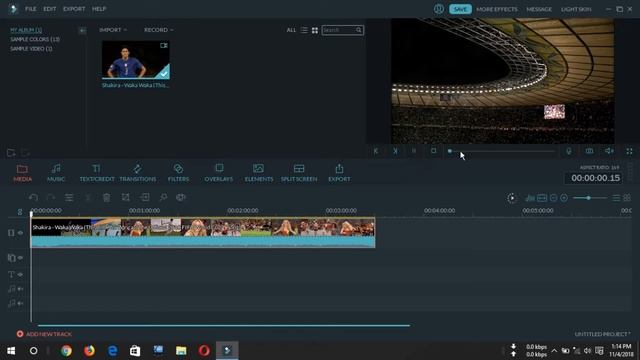The width and height of the screenshot is (640, 360).
Task: Open the audio mixer icon
Action: click(x=530, y=198)
